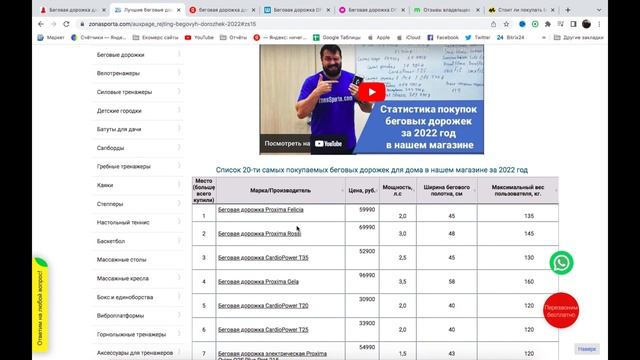Click the Наверх scroll-to-top button

click(x=587, y=349)
